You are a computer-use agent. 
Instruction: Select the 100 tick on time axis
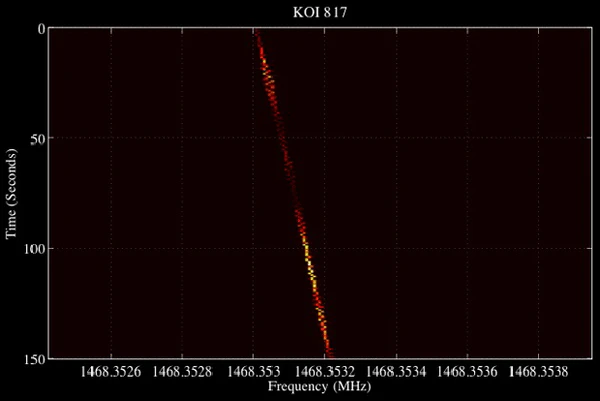pyautogui.click(x=35, y=248)
